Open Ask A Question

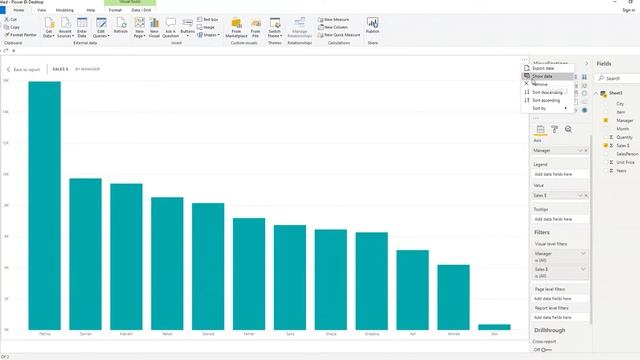(171, 28)
